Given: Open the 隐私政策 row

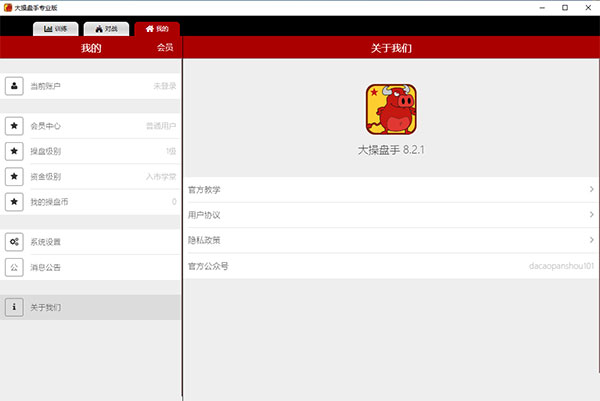Looking at the screenshot, I should [x=391, y=240].
